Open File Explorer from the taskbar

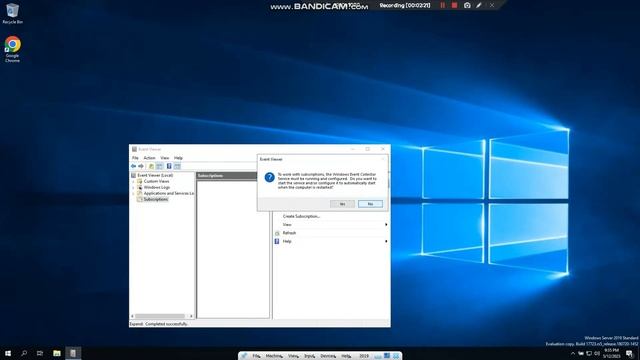coord(57,353)
